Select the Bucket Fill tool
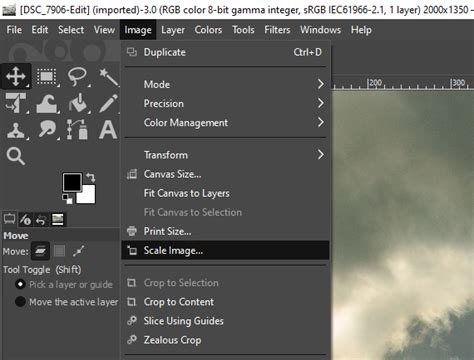 (x=77, y=103)
